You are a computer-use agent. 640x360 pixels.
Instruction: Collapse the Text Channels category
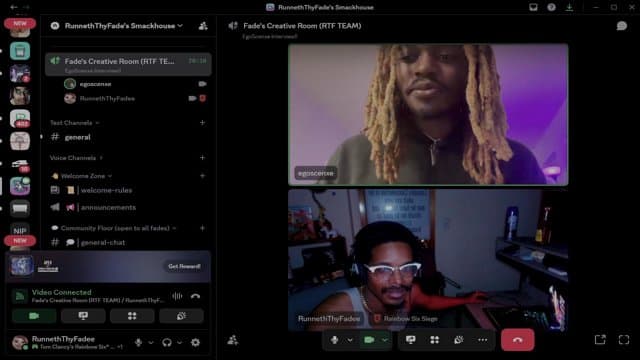pyautogui.click(x=74, y=122)
